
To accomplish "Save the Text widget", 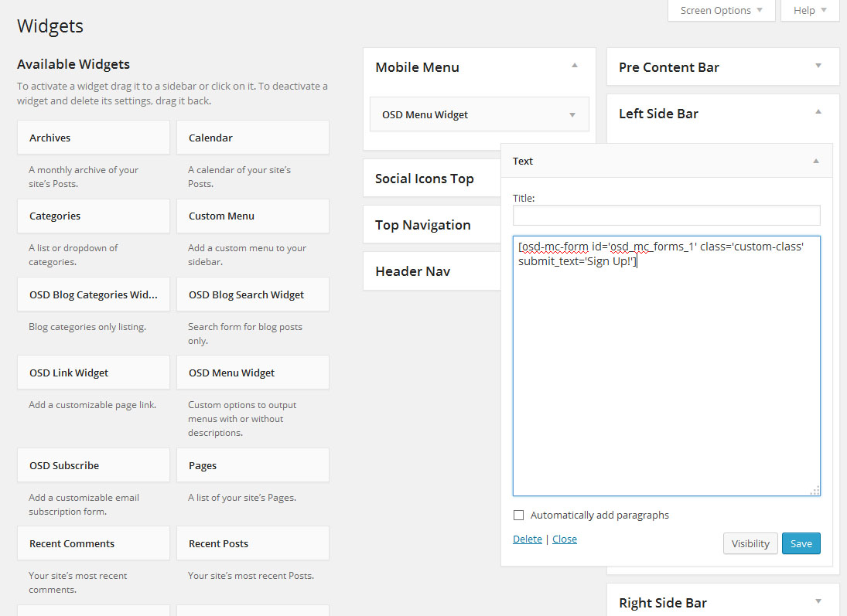I will coord(801,543).
